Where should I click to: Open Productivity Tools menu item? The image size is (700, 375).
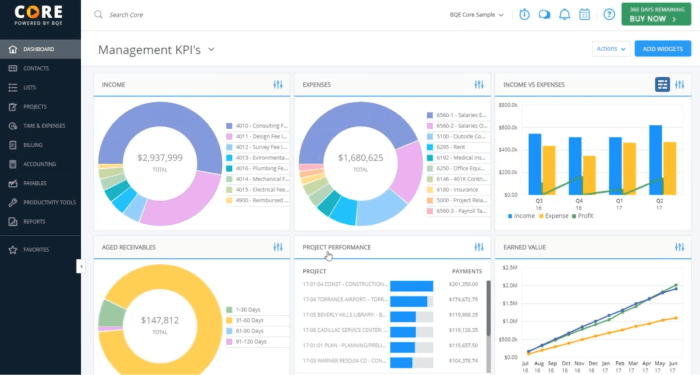(x=40, y=202)
